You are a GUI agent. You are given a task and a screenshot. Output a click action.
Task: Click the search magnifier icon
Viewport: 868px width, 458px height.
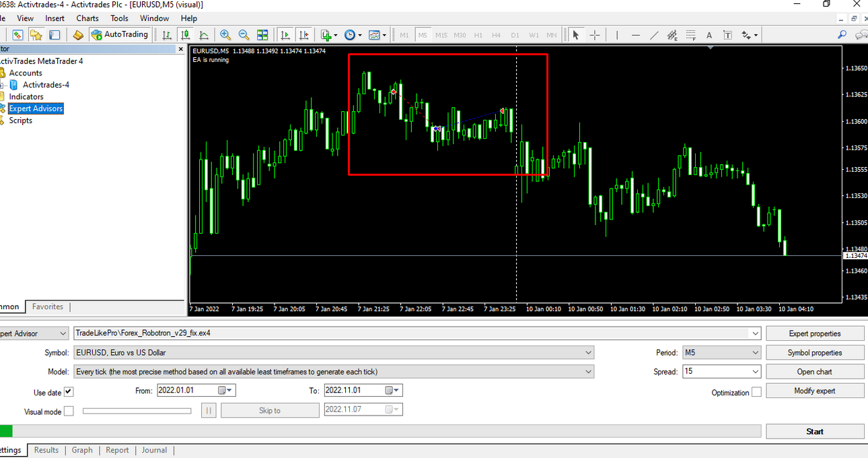click(842, 35)
